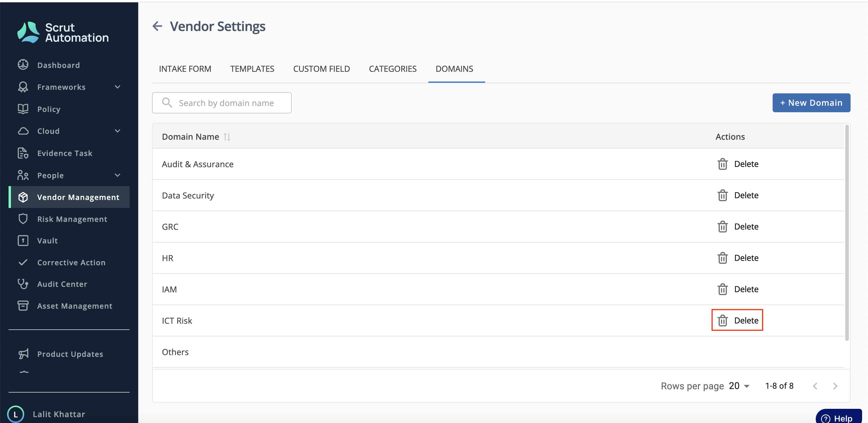This screenshot has width=868, height=423.
Task: Switch to the INTAKE FORM tab
Action: click(x=185, y=69)
